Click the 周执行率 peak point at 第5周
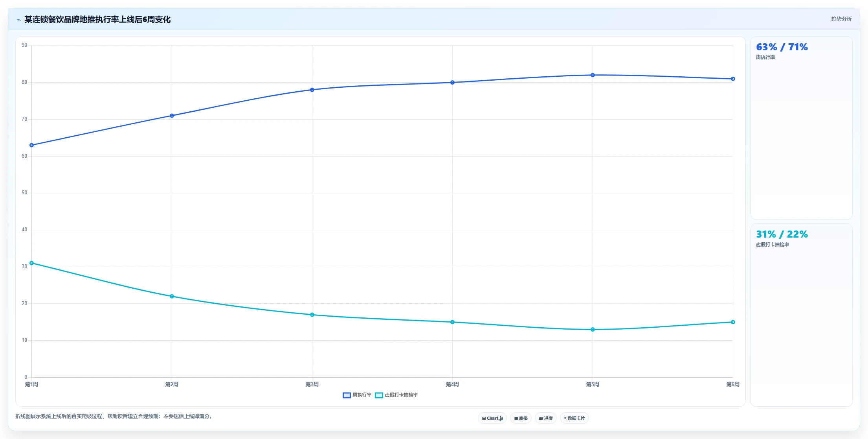 tap(593, 75)
